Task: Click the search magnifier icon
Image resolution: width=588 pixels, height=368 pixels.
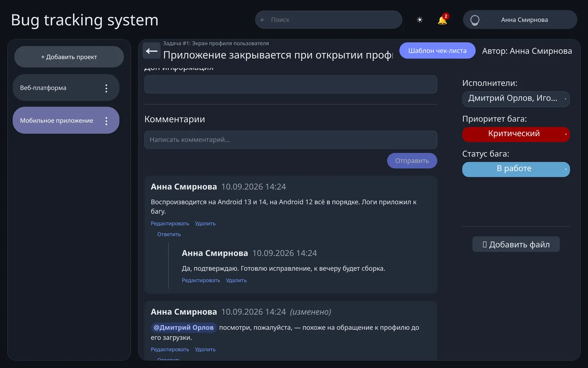Action: click(262, 20)
